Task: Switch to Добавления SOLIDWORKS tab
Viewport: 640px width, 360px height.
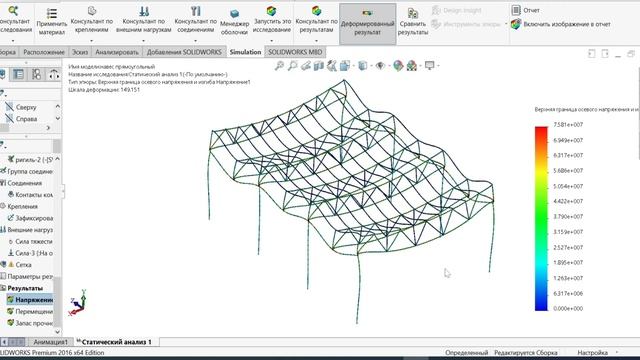Action: [184, 52]
